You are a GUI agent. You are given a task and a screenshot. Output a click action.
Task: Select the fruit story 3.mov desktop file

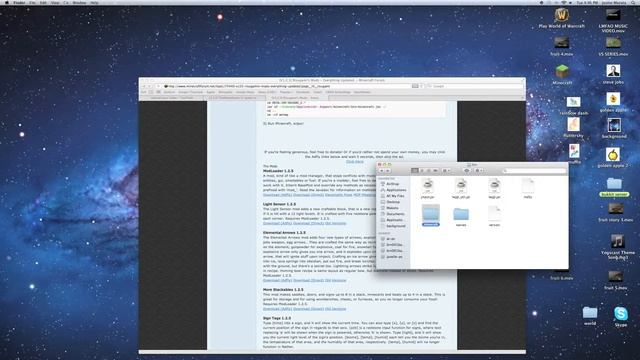pyautogui.click(x=616, y=209)
